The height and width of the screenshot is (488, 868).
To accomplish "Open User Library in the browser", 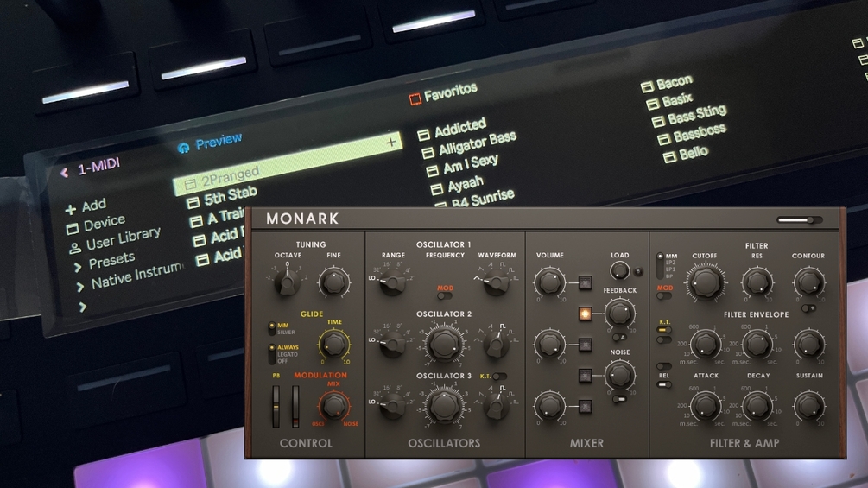I will tap(124, 238).
